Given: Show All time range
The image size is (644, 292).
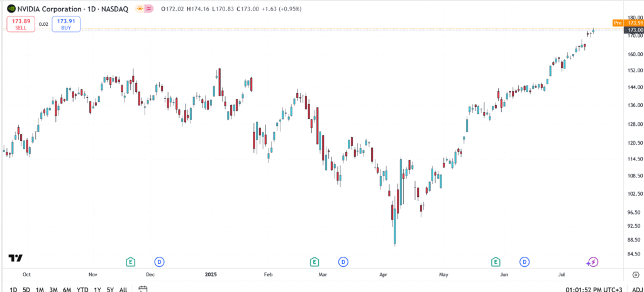Looking at the screenshot, I should [123, 289].
